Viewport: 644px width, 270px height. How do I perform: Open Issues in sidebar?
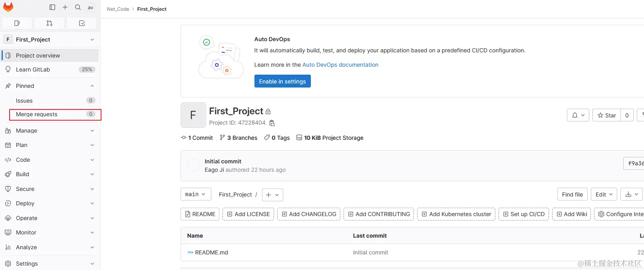(x=50, y=101)
